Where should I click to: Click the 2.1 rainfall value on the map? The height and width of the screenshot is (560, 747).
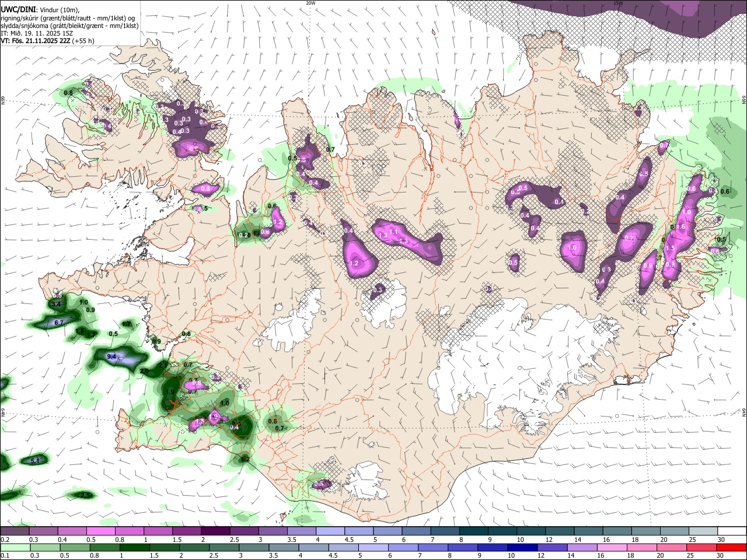[x=163, y=365]
